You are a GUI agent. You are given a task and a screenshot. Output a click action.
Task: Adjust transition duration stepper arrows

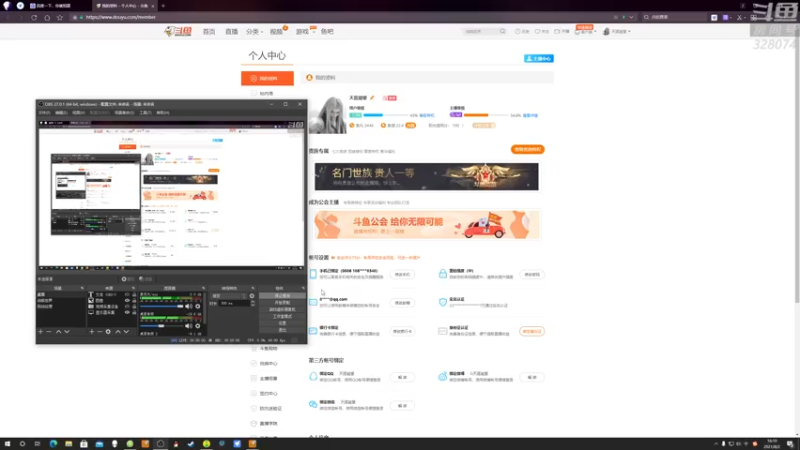click(x=253, y=303)
